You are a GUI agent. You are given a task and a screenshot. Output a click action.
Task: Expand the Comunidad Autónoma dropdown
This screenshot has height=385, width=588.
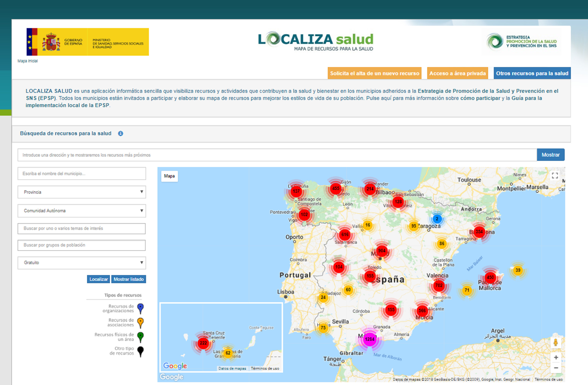pyautogui.click(x=82, y=211)
